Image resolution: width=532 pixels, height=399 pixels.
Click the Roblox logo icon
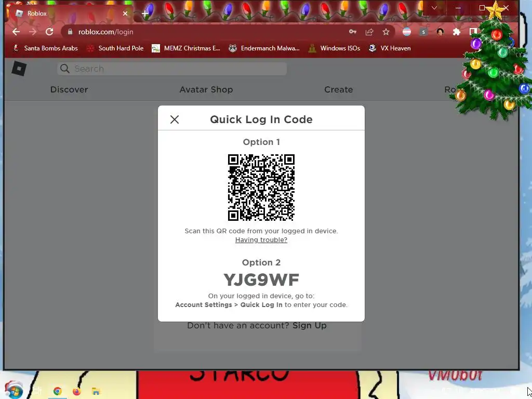tap(19, 69)
